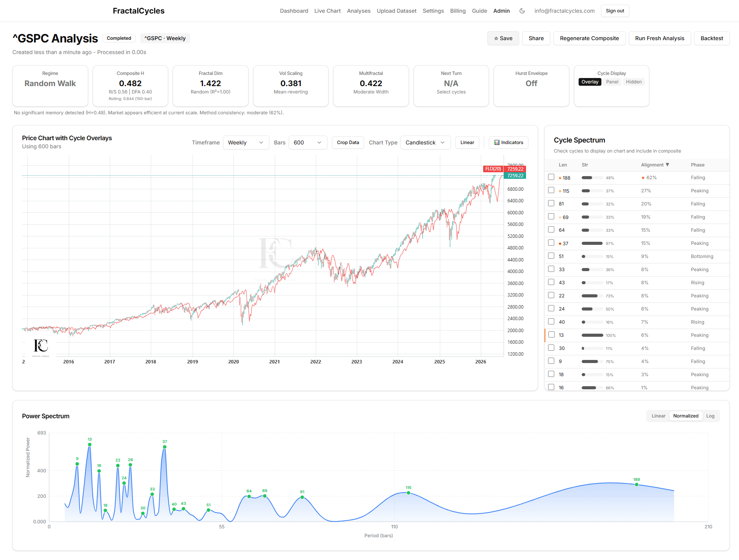This screenshot has width=739, height=560.
Task: Open the Guide nav link
Action: tap(479, 11)
